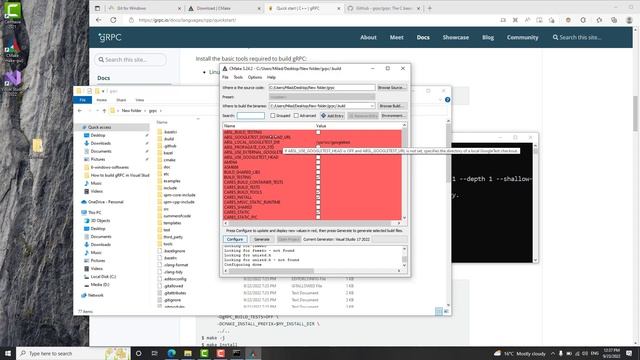This screenshot has width=640, height=360.
Task: Open the Options menu in CMake
Action: (255, 77)
